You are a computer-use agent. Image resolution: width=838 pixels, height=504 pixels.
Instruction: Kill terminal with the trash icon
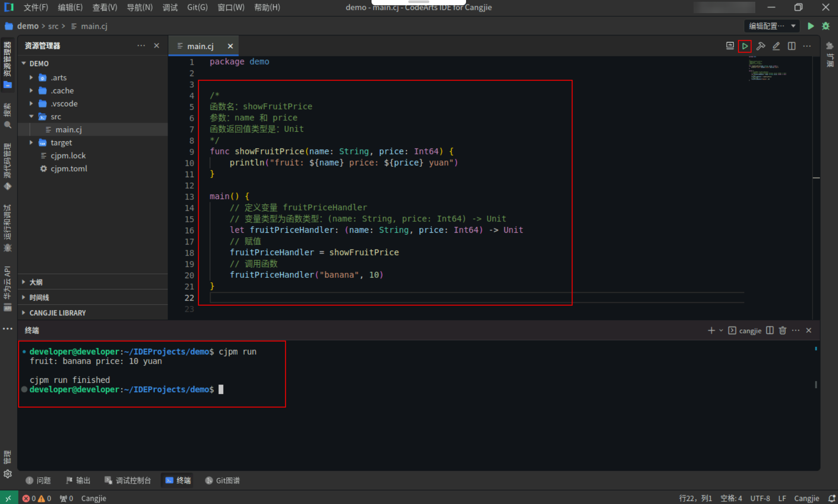[782, 330]
